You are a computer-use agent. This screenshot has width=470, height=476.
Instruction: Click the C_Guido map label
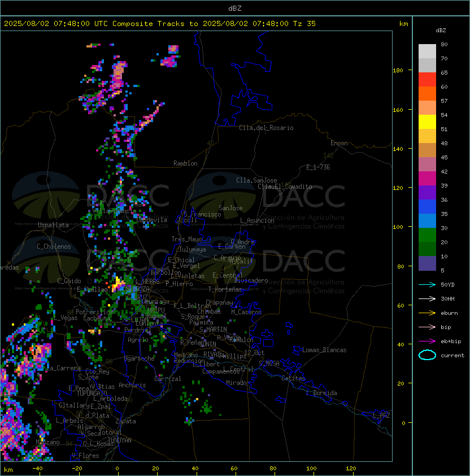pyautogui.click(x=69, y=281)
